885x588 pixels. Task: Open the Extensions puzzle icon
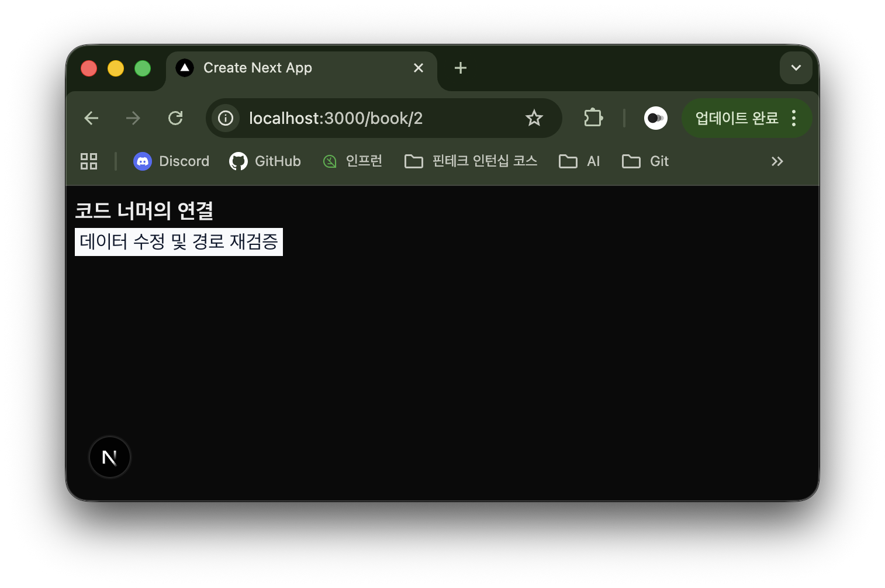(593, 118)
